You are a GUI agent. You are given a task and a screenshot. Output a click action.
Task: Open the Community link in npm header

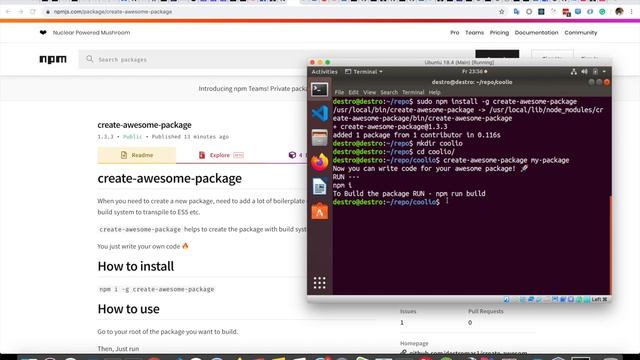581,33
